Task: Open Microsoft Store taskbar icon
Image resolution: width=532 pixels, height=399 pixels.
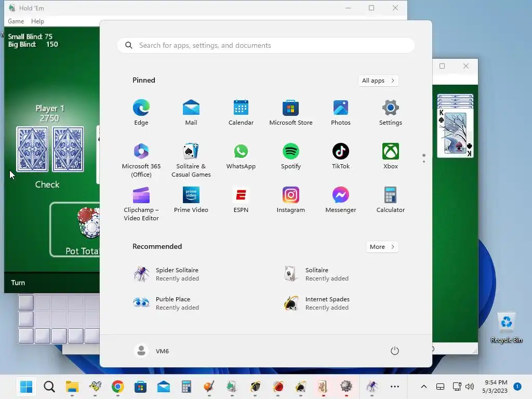Action: coord(140,387)
